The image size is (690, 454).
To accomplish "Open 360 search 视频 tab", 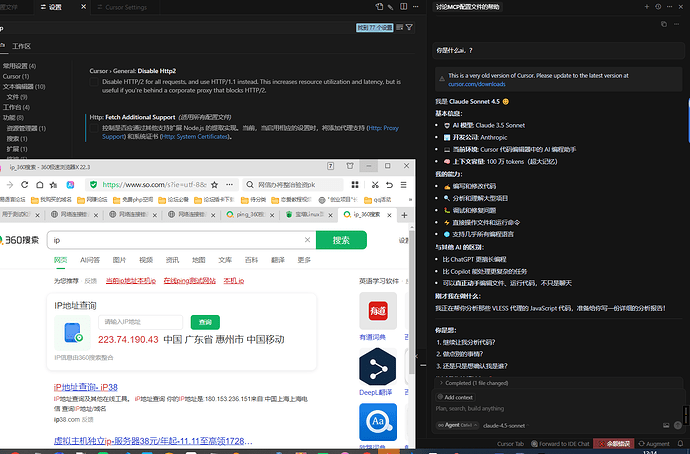I will click(146, 260).
